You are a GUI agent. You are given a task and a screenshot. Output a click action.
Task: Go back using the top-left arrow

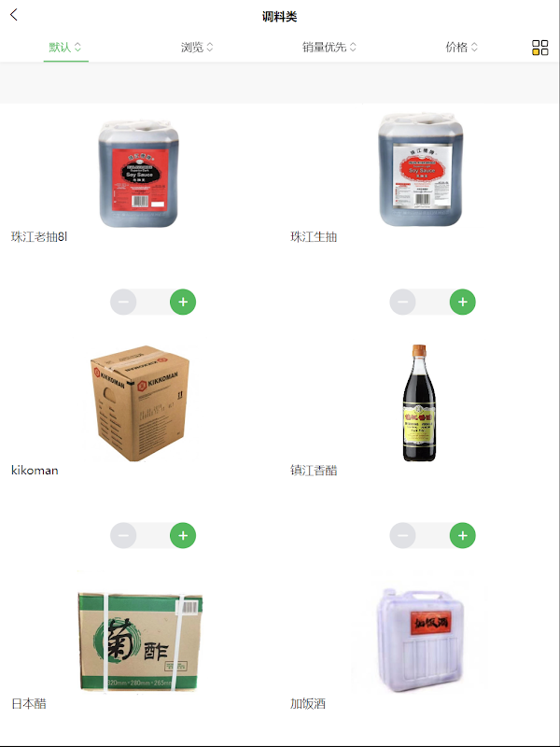[x=14, y=15]
